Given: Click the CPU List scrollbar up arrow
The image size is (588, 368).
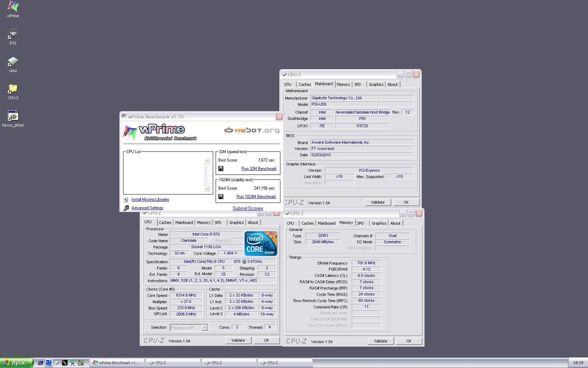Looking at the screenshot, I should point(207,161).
